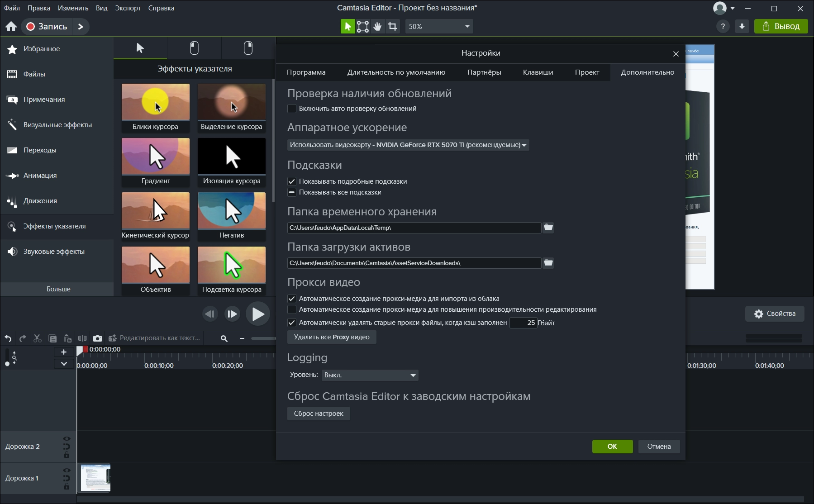Activate the node edit tool

[x=362, y=26]
